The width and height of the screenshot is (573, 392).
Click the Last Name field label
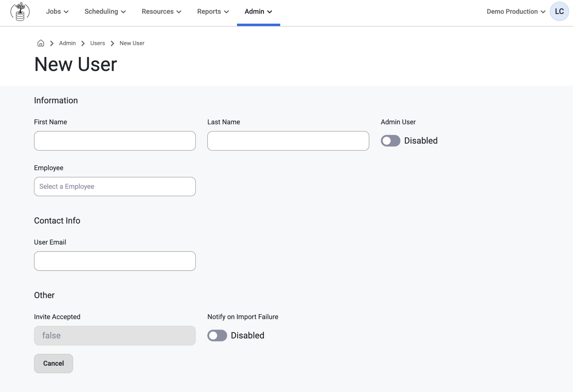tap(224, 122)
